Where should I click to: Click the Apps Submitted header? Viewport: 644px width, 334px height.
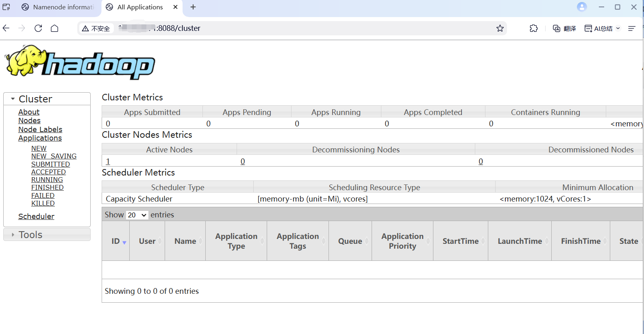(x=152, y=112)
